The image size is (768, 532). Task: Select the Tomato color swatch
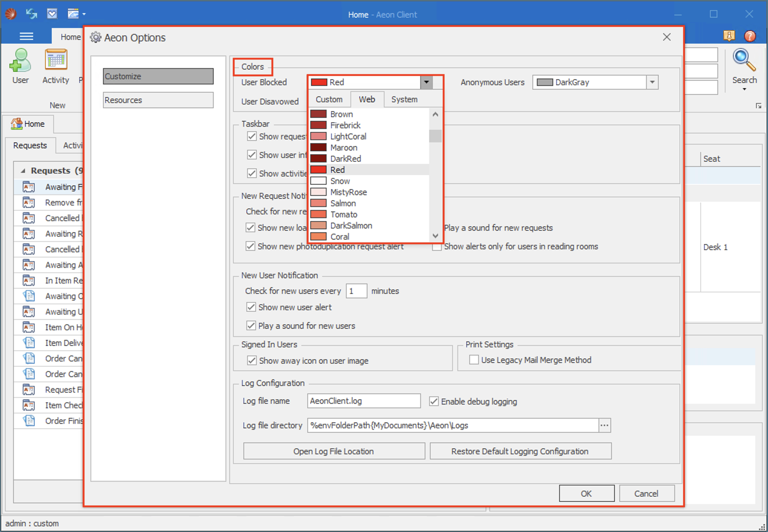[x=318, y=214]
